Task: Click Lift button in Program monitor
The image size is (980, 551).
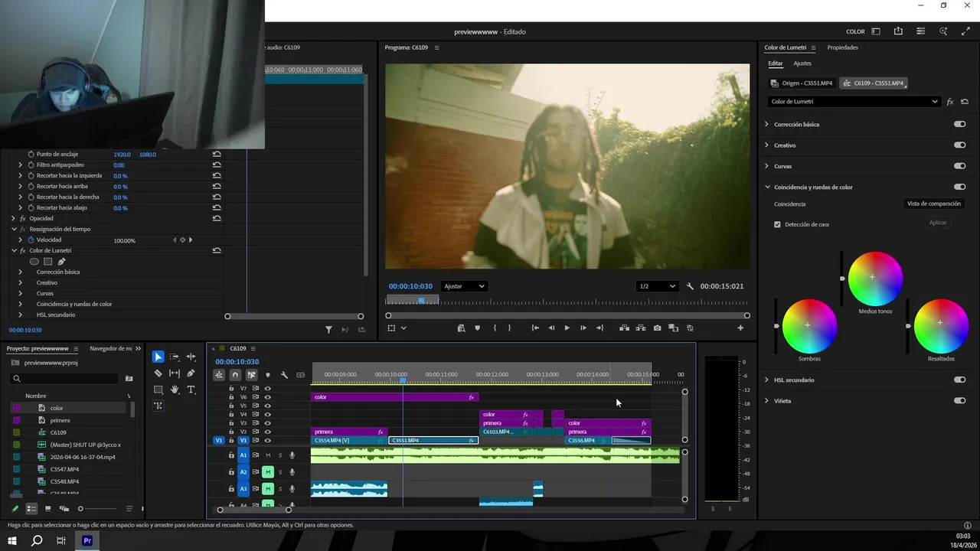Action: click(x=624, y=328)
